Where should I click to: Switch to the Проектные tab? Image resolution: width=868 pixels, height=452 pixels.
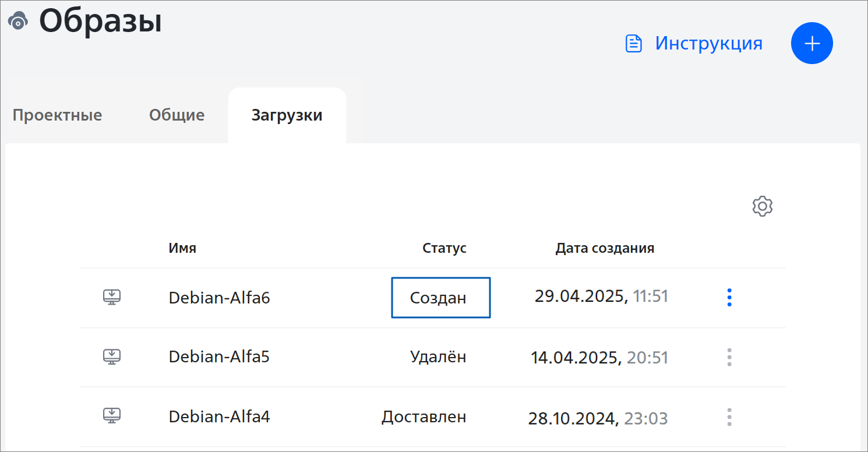[57, 115]
